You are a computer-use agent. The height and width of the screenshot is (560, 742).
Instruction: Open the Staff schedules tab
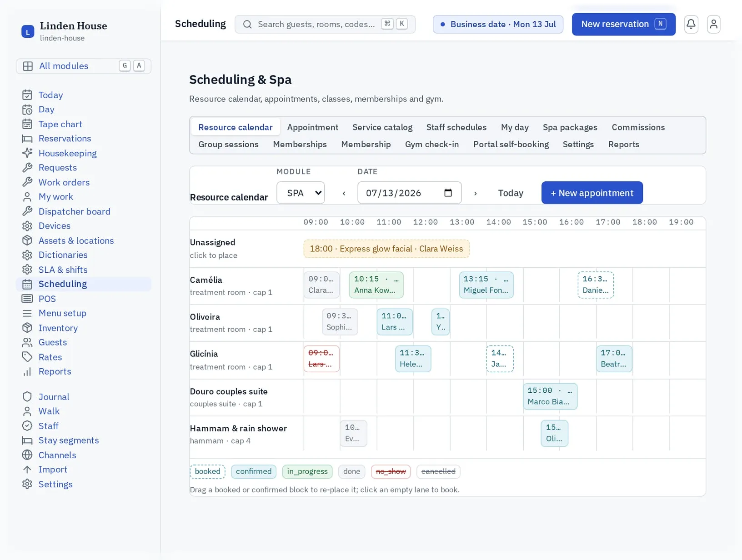456,127
